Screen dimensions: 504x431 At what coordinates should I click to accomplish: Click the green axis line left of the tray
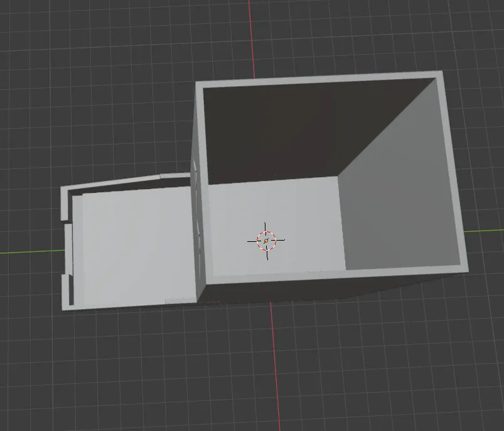32,252
